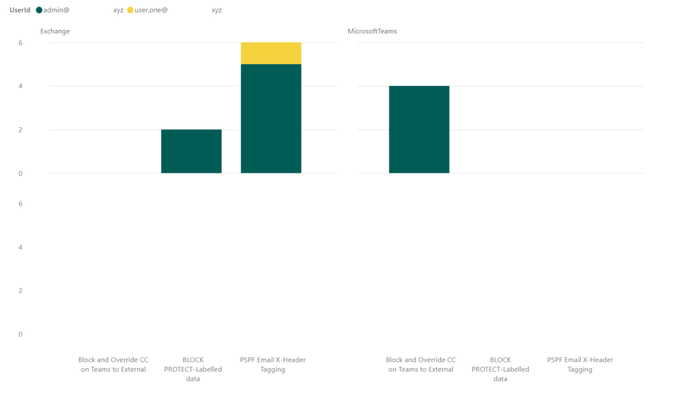The height and width of the screenshot is (393, 696).
Task: Click Exchange 'BLOCK PROTECT-Labelled data' axis label
Action: [193, 369]
